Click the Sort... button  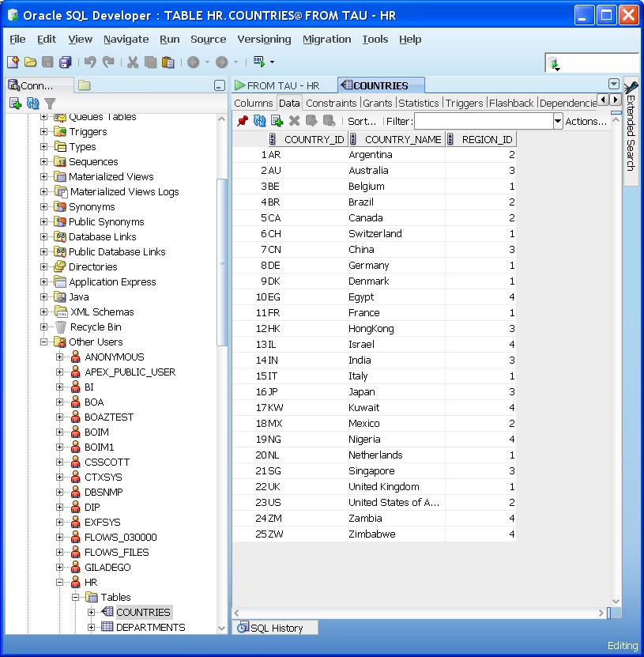point(362,122)
